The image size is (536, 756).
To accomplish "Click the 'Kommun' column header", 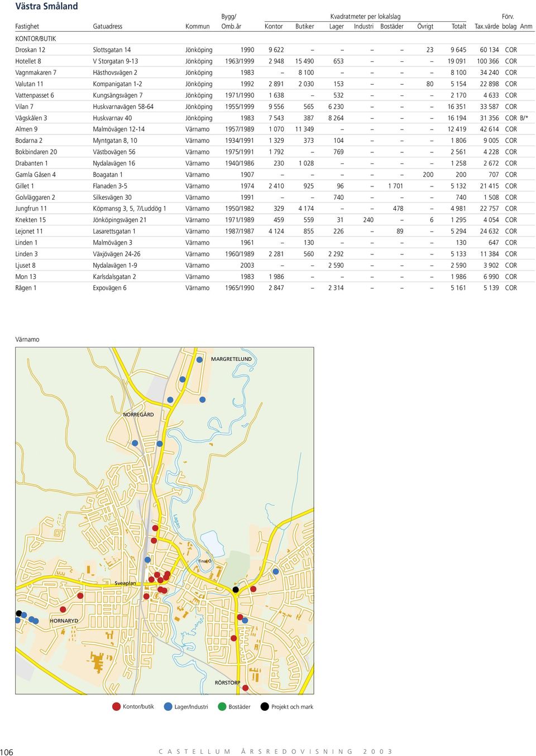I will pos(198,26).
